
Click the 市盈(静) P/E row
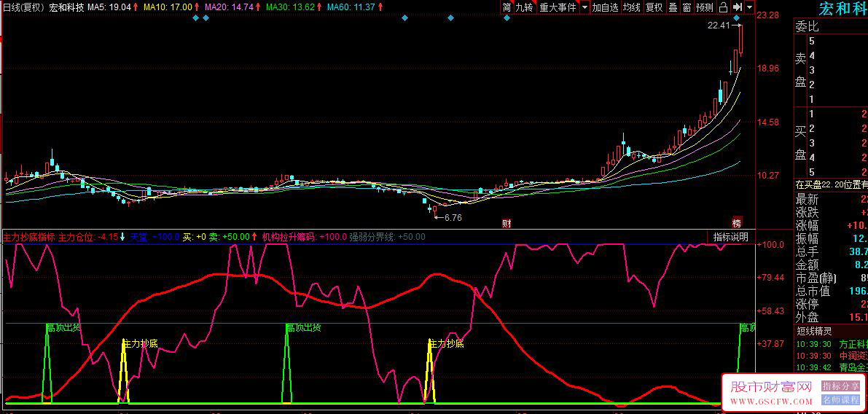pyautogui.click(x=831, y=278)
